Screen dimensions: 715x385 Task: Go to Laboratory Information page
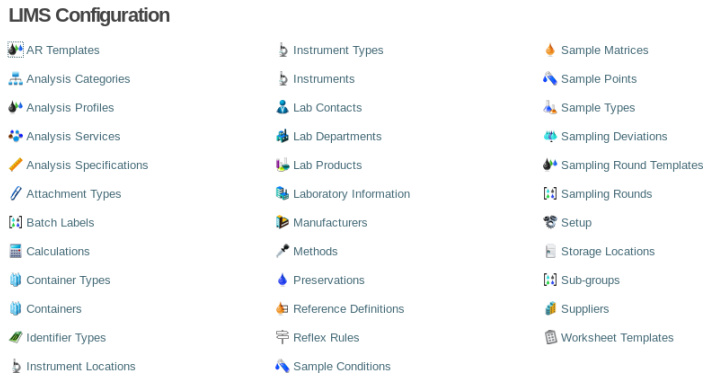(352, 194)
